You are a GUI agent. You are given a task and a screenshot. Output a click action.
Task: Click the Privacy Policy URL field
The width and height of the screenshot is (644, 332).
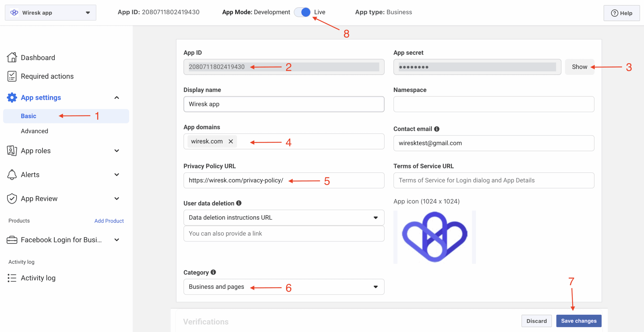click(284, 180)
